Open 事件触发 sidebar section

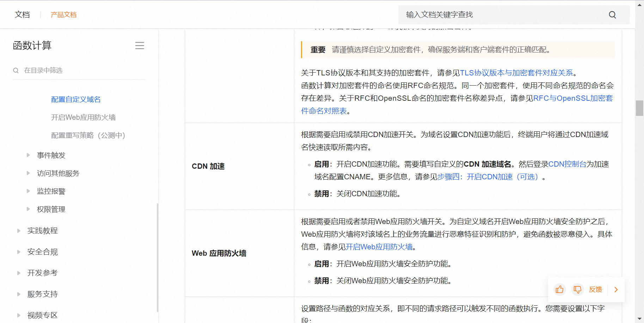point(51,155)
